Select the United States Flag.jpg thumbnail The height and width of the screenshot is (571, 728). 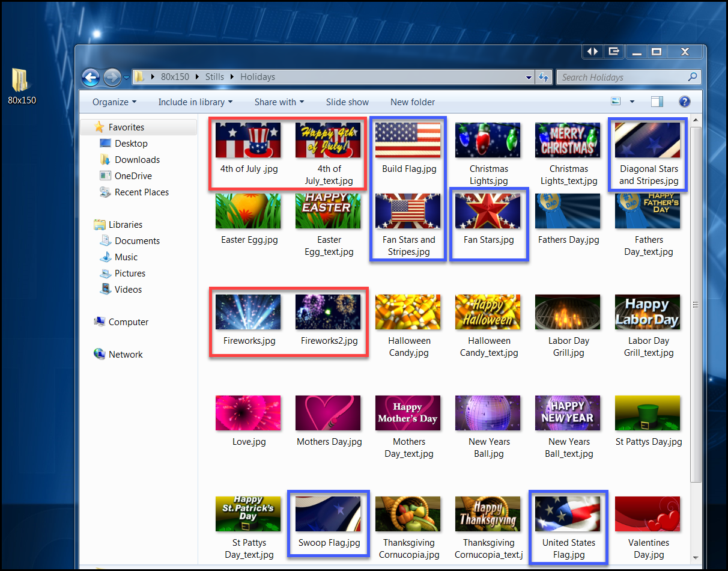point(568,514)
